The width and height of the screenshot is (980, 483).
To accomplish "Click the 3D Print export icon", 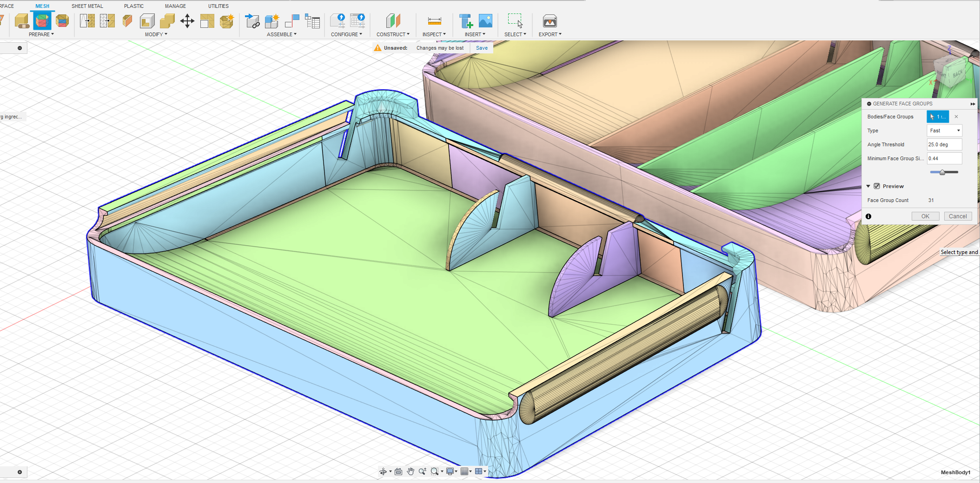I will [550, 21].
